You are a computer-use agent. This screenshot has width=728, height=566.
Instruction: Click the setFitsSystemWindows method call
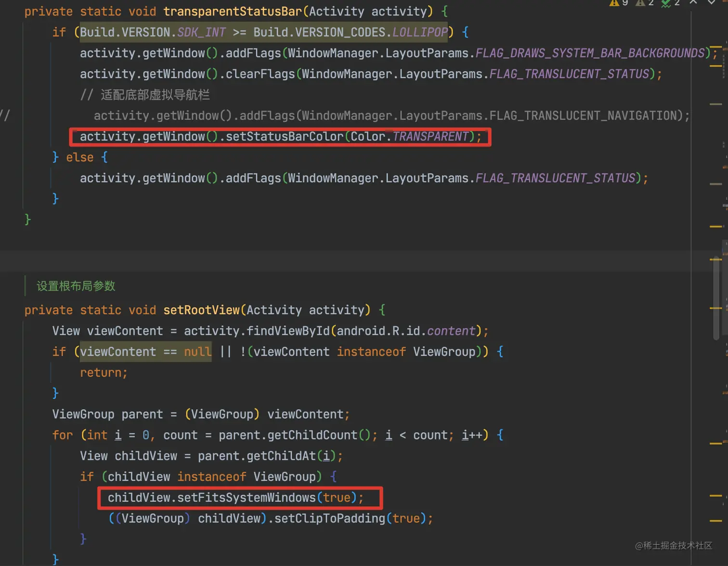pyautogui.click(x=247, y=498)
